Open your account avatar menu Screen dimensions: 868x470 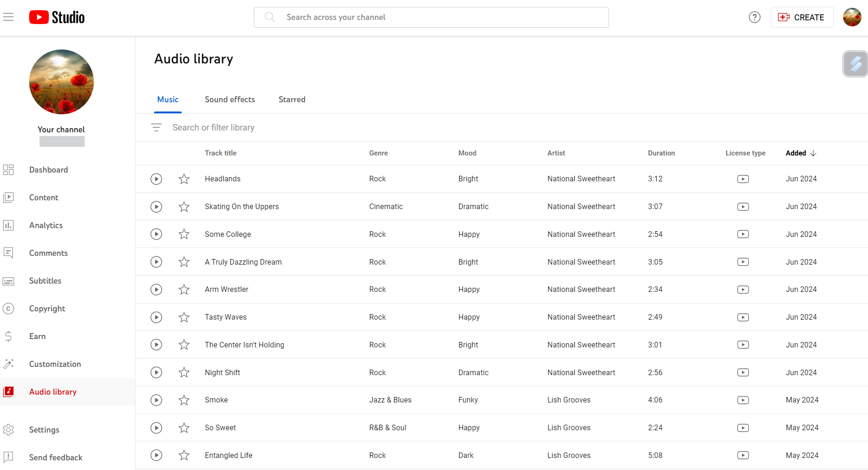coord(852,17)
